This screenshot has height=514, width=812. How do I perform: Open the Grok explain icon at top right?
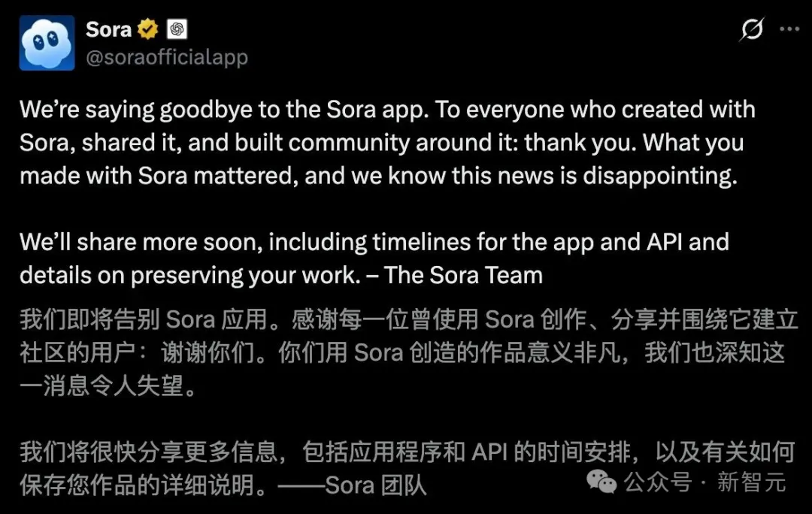751,29
